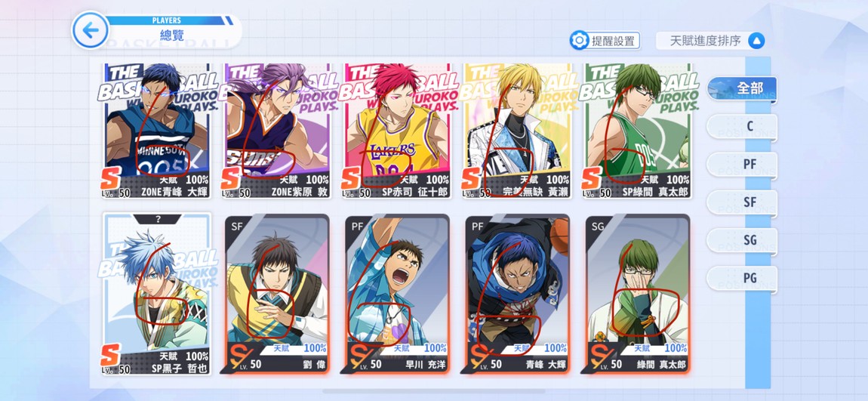The image size is (868, 401).
Task: Open ZONE紫原 敦 player card
Action: click(x=277, y=131)
